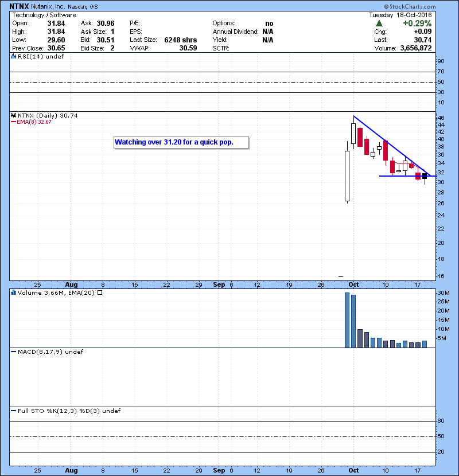Click the volume bars icon beside Volume 3.66M
459x476 pixels.
(13, 292)
